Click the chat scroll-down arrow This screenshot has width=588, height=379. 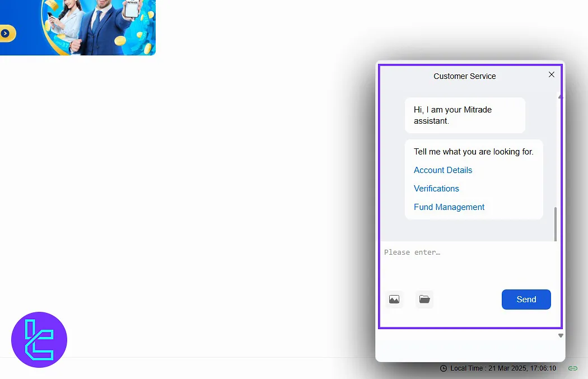tap(561, 336)
